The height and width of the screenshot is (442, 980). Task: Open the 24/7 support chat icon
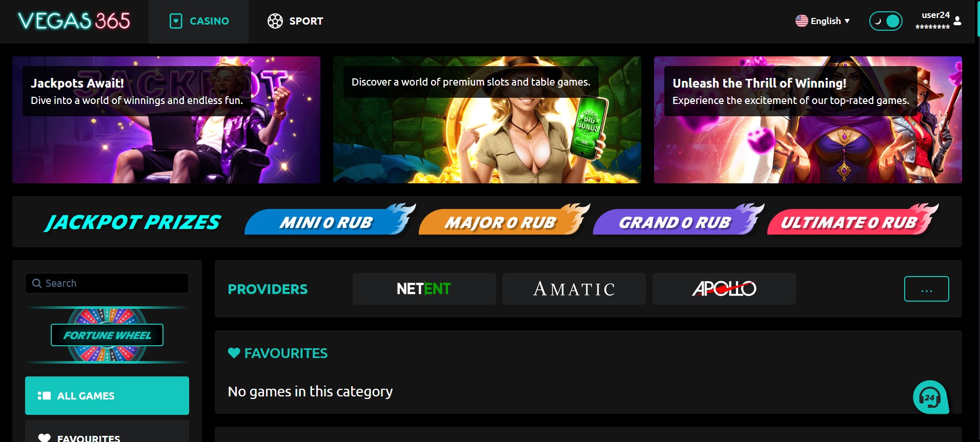pyautogui.click(x=931, y=397)
